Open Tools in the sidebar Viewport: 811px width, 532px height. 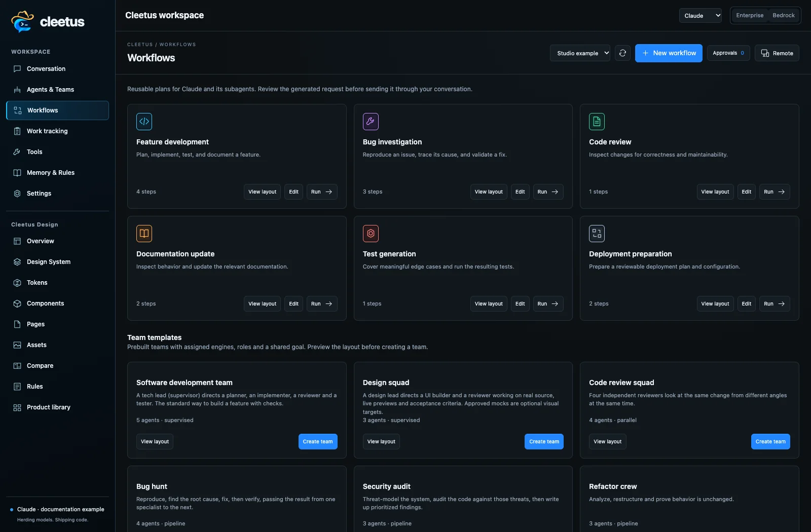[x=57, y=152]
